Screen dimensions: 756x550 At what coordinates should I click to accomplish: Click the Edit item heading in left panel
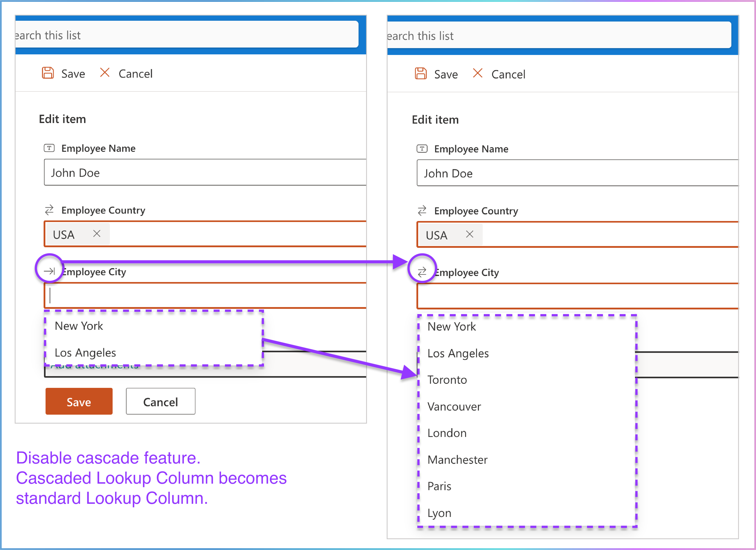(62, 119)
